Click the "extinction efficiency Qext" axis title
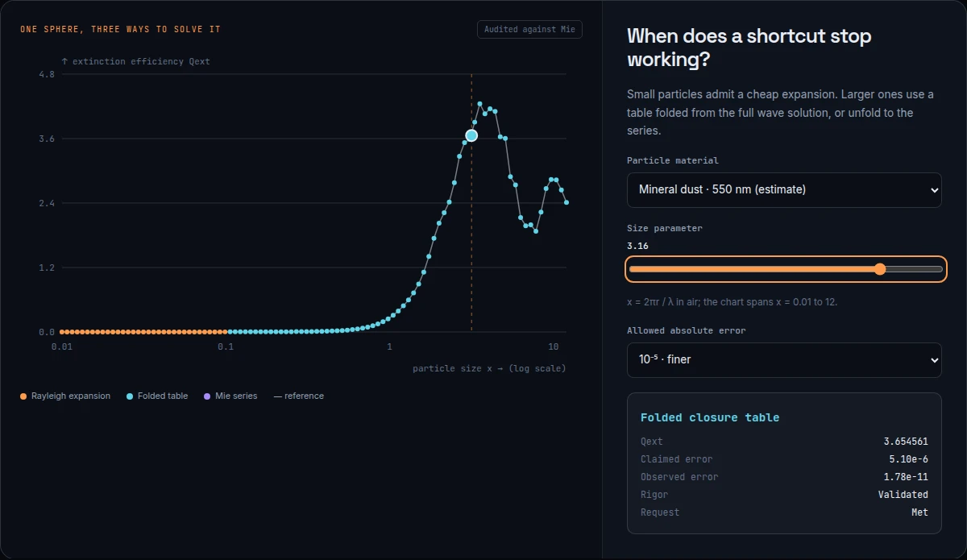This screenshot has width=967, height=560. (x=135, y=61)
